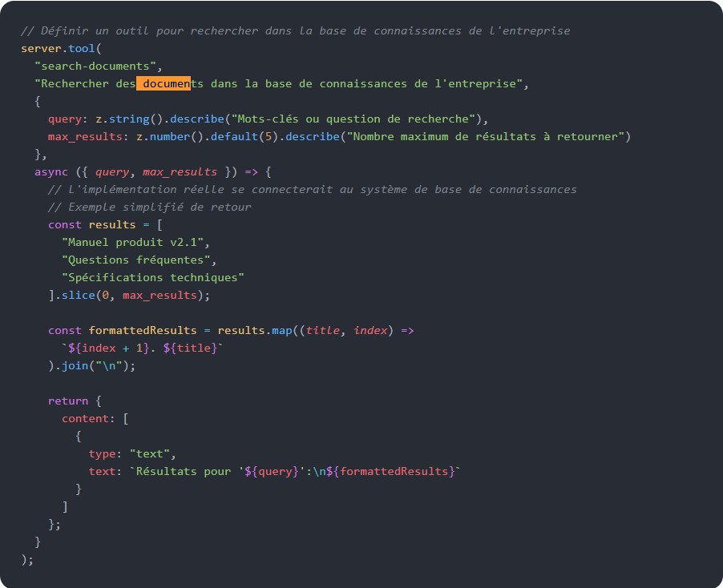Click the "Spécifications techniques" string
Screen dimensions: 723x588
coord(152,277)
